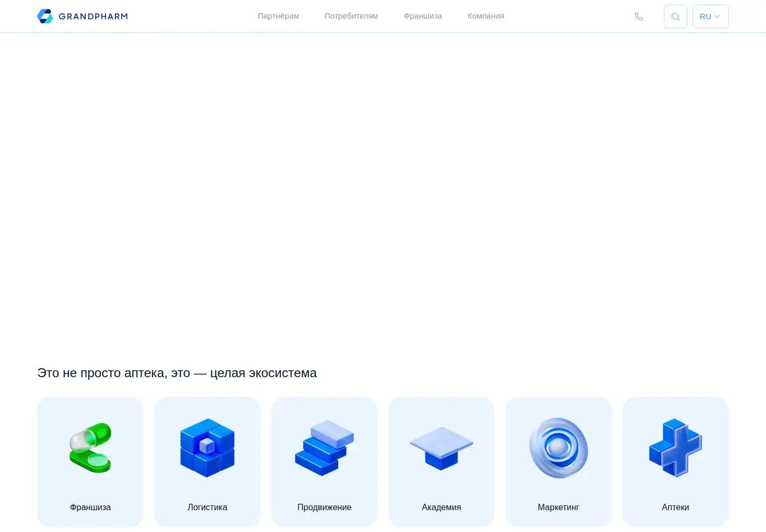Click the concentric rings Маркетинг icon
The width and height of the screenshot is (766, 532).
[x=559, y=448]
